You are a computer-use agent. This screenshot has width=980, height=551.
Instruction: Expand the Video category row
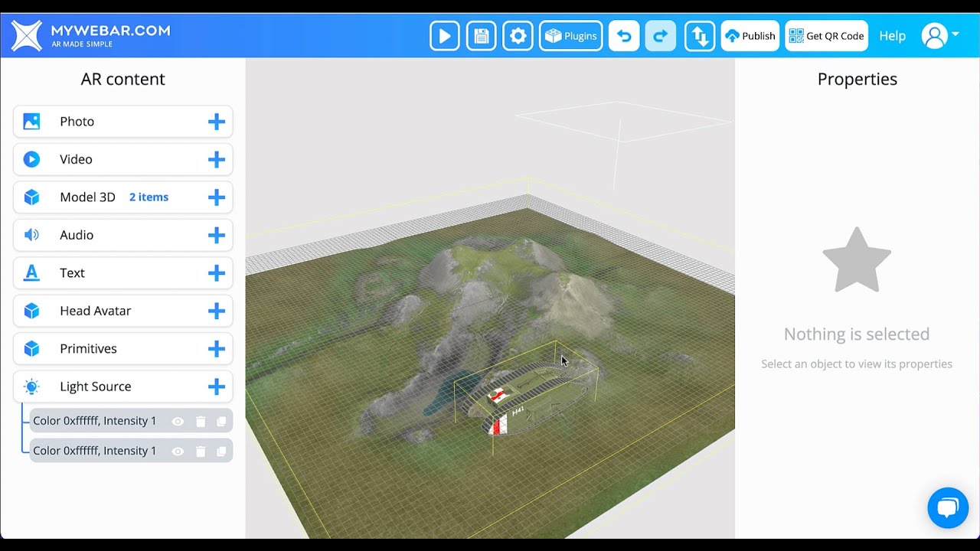pos(122,159)
